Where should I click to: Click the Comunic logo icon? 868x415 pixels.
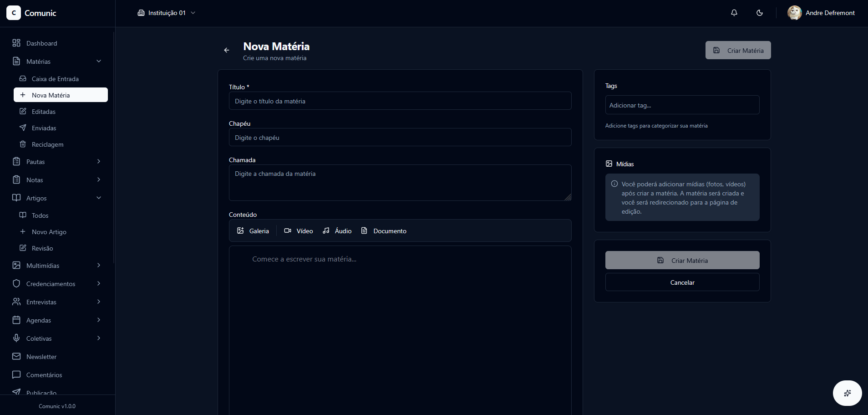pyautogui.click(x=14, y=13)
